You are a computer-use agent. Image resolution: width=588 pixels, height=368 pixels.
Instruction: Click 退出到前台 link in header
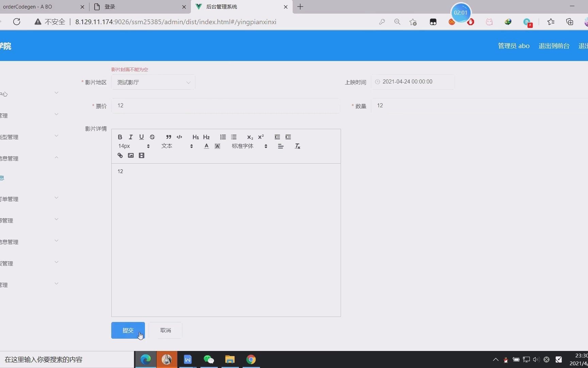click(x=554, y=46)
